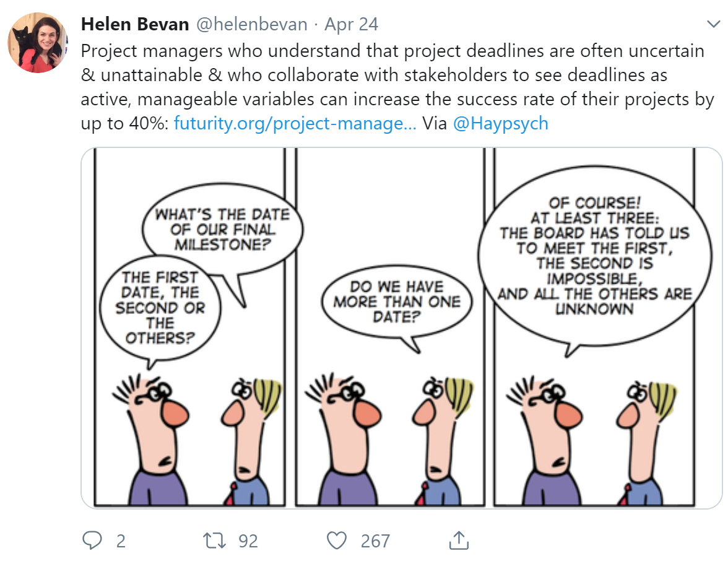Click the tweet text body
Viewport: 728px width, 561px height.
pyautogui.click(x=397, y=87)
